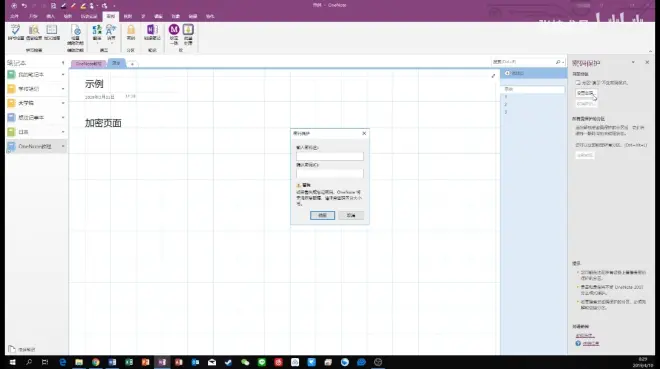The height and width of the screenshot is (369, 660).
Task: Open the Thesaurus (同义词库) tool
Action: tap(52, 32)
